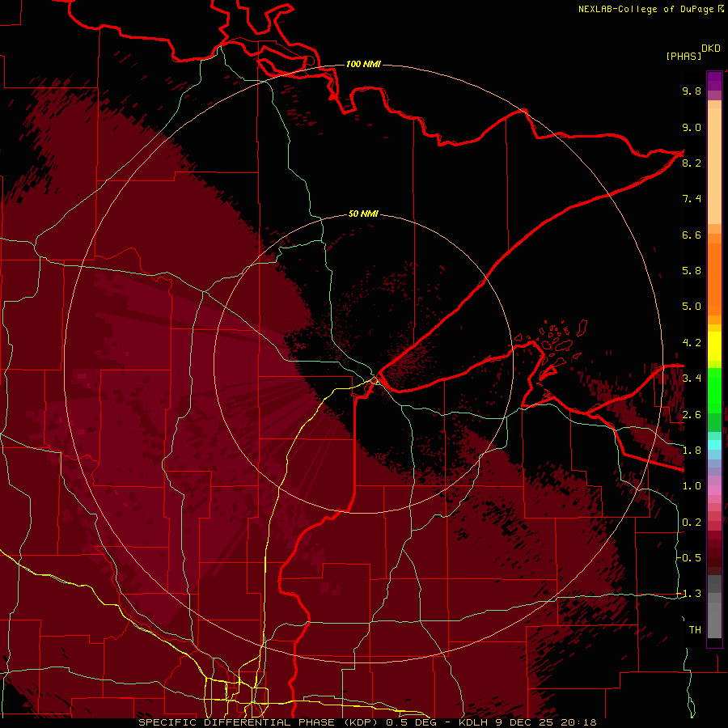Select the 2.6 value on the color scale

coord(692,415)
